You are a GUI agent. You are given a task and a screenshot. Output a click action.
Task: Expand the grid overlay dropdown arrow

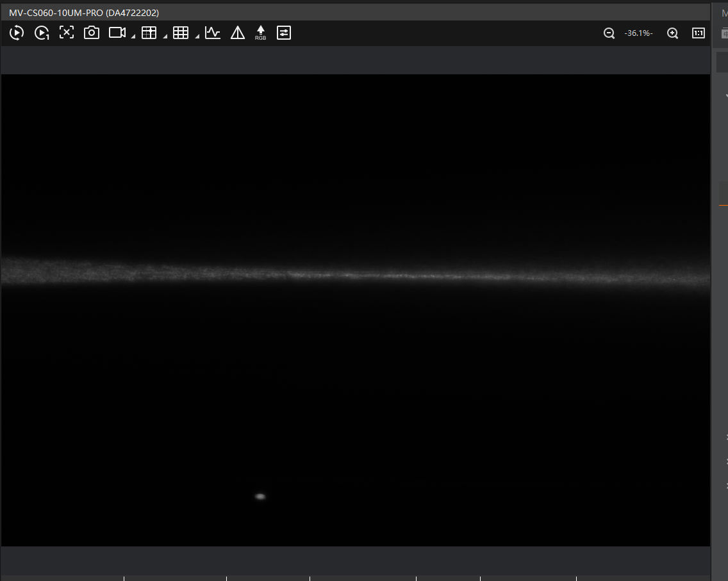click(x=197, y=37)
